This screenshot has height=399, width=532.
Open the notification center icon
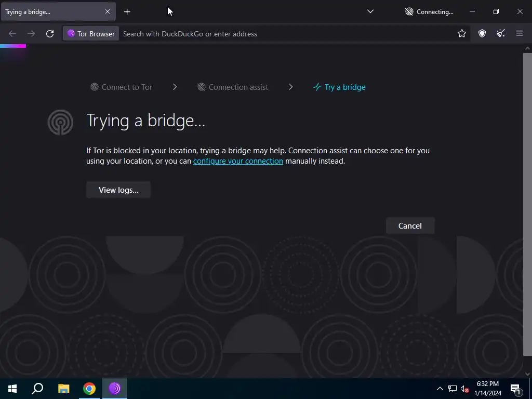click(x=515, y=389)
